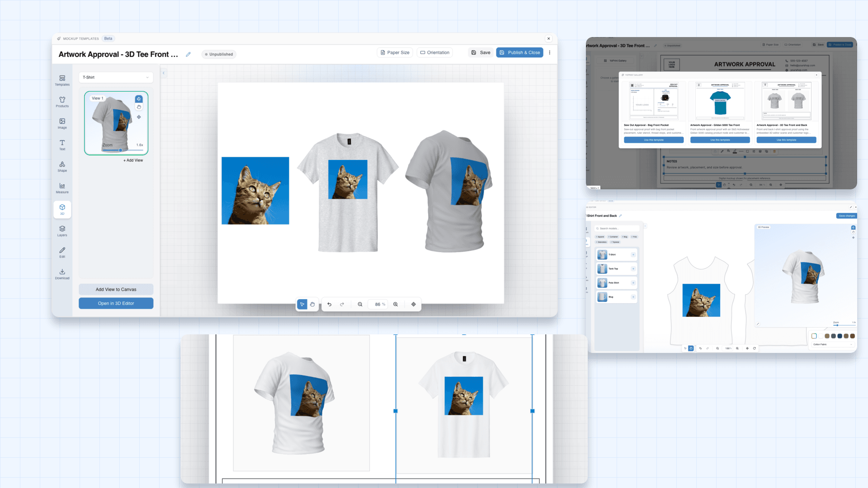Open the Layers panel in sidebar
This screenshot has width=868, height=488.
point(62,231)
